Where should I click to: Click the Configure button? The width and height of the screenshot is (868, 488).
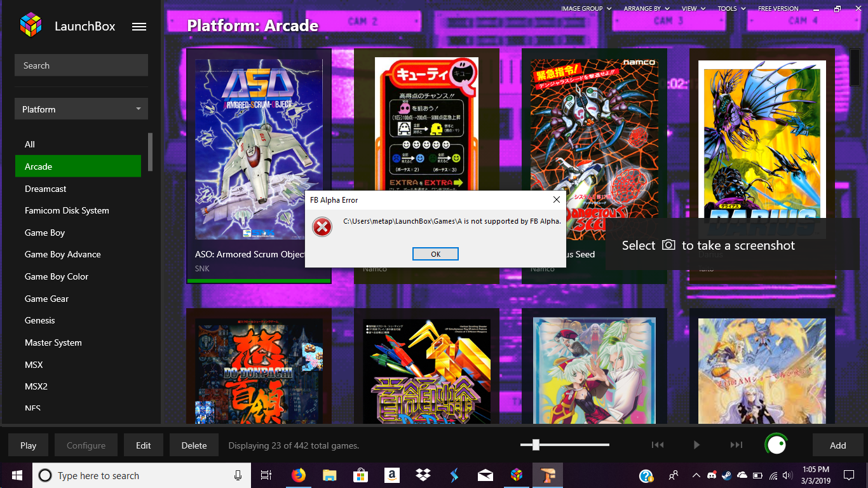tap(86, 445)
